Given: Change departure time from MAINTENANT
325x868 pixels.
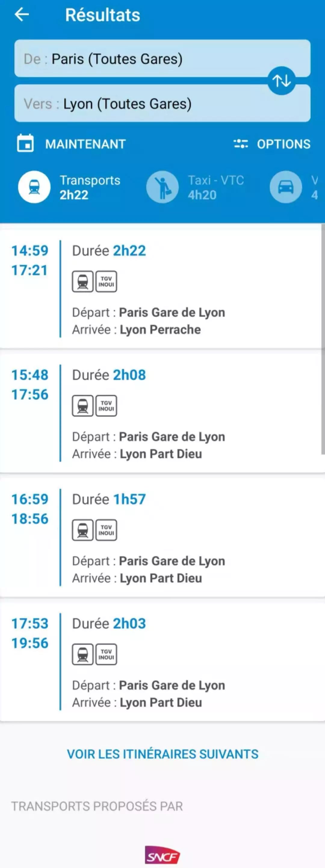Looking at the screenshot, I should coord(85,144).
